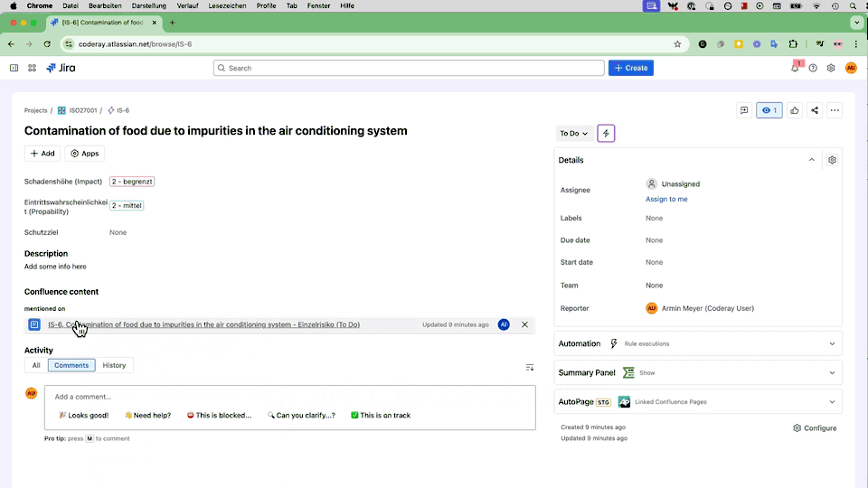
Task: Open the Chrome three-dot menu
Action: 856,43
